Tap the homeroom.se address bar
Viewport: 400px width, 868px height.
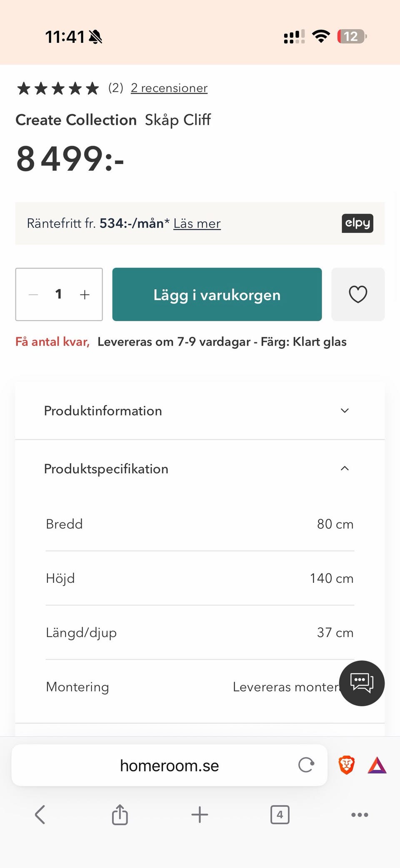pyautogui.click(x=170, y=765)
